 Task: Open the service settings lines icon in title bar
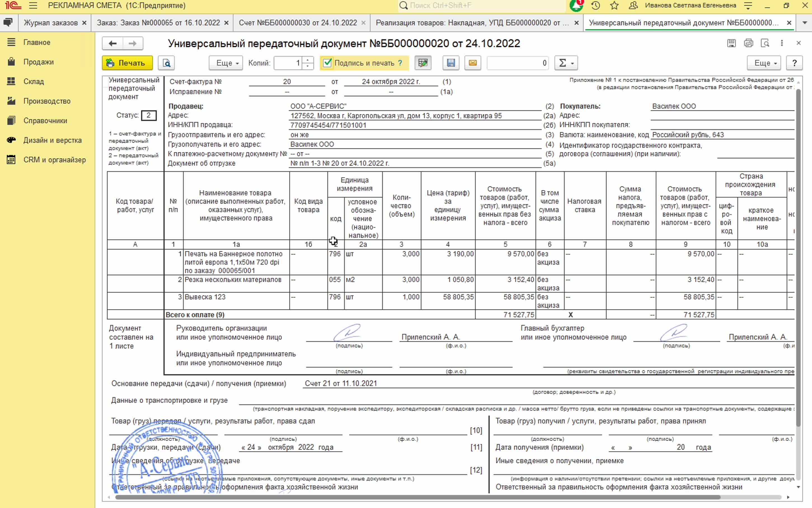pos(748,5)
